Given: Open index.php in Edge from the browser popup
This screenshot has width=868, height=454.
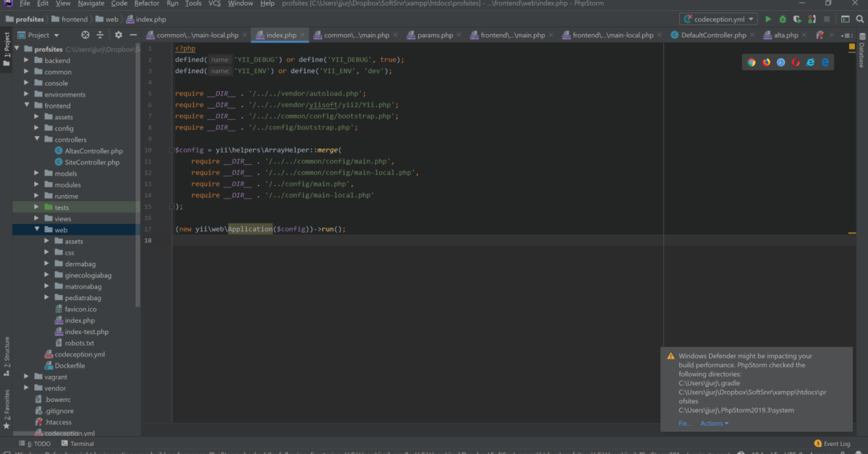Looking at the screenshot, I should 825,63.
